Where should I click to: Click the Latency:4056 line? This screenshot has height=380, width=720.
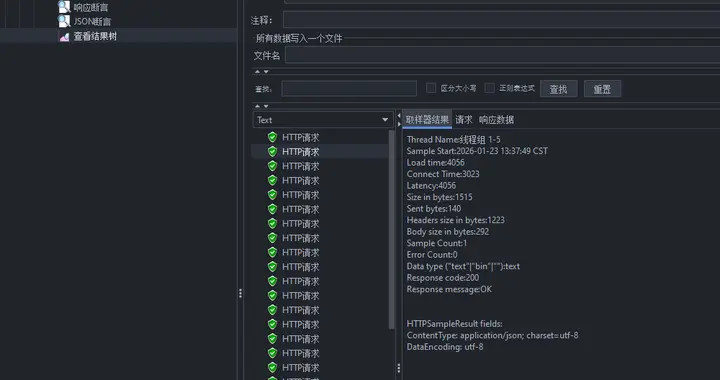tap(431, 185)
